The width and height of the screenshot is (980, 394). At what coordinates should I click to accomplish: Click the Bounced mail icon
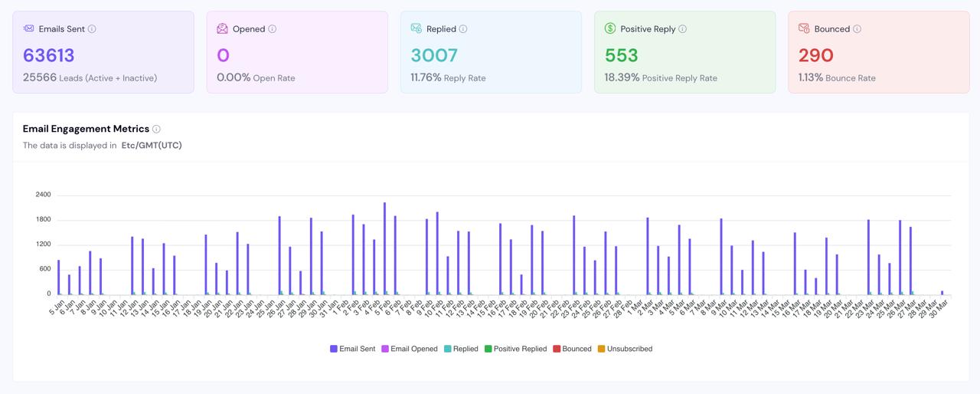804,28
